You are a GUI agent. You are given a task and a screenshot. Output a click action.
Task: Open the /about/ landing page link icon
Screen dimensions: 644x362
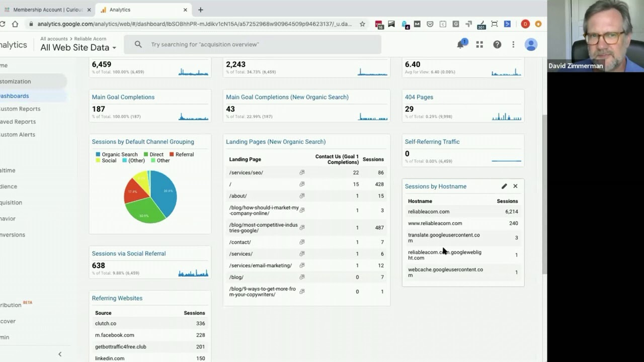click(x=302, y=196)
